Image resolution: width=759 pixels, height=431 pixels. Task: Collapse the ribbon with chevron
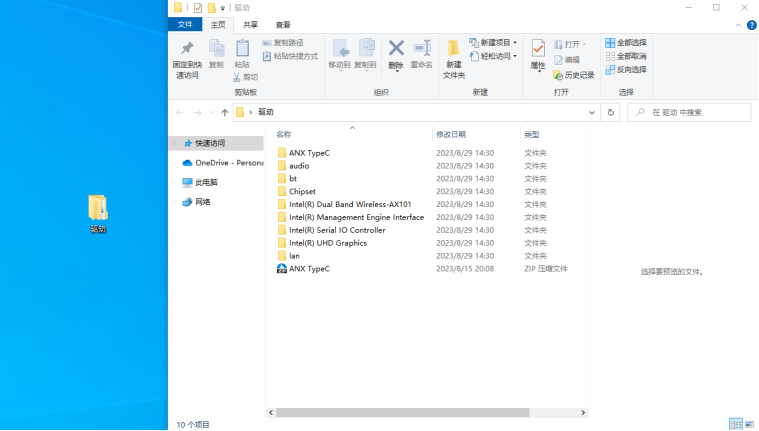coord(738,25)
